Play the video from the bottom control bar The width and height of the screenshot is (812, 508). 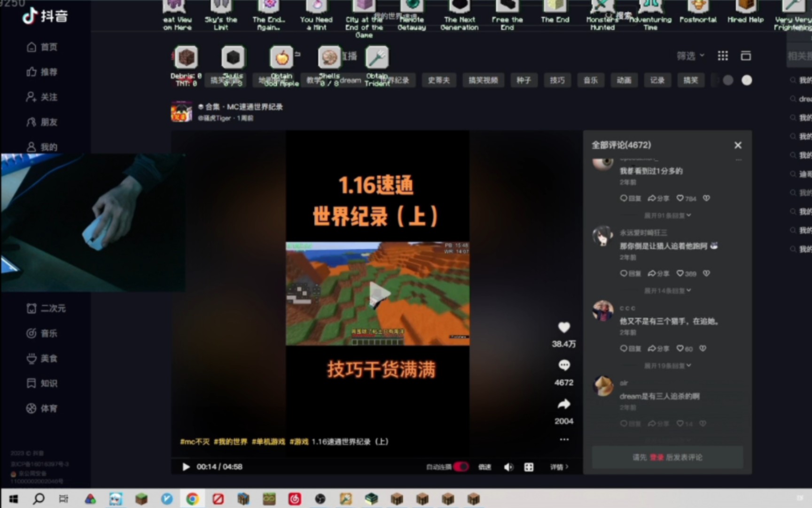[x=186, y=467]
